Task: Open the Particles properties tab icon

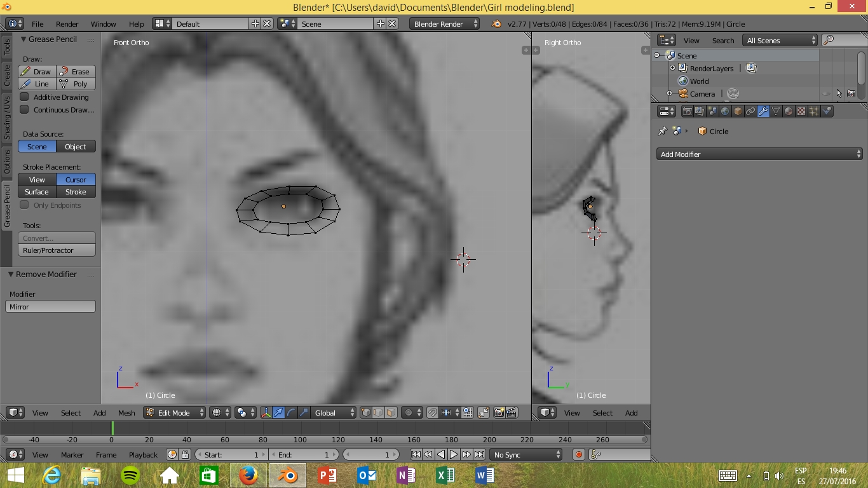Action: point(814,111)
